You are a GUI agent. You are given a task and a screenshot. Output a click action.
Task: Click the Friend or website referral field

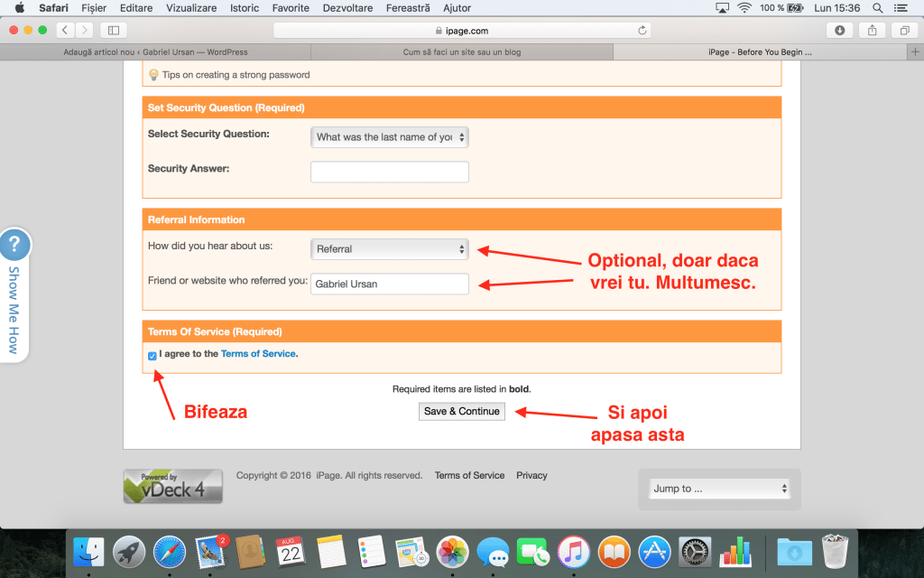(x=390, y=284)
